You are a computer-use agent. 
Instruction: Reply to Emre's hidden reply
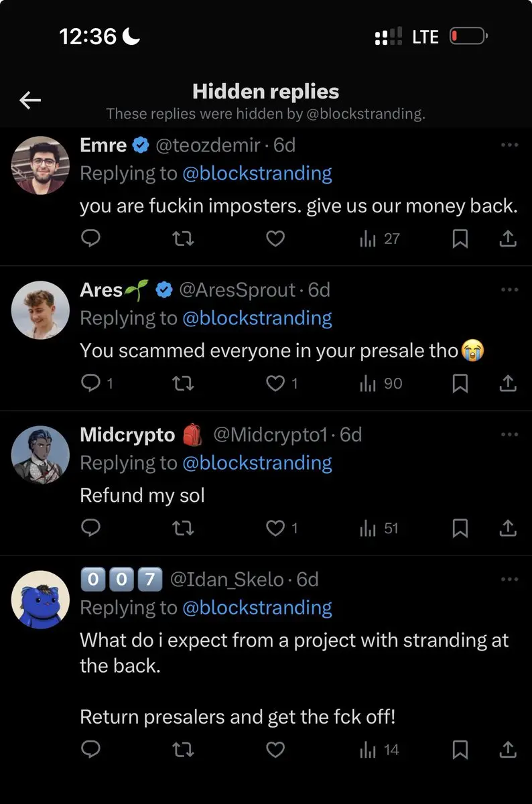click(x=90, y=239)
